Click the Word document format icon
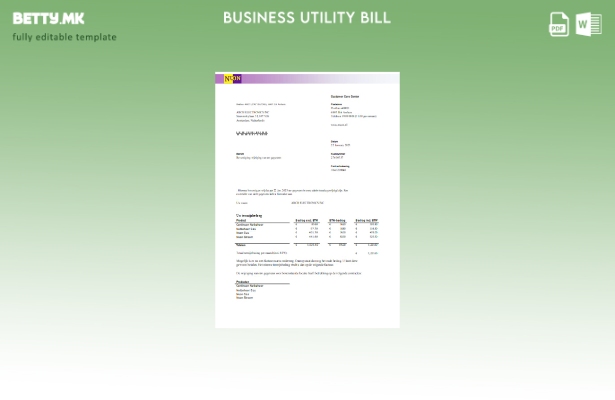The width and height of the screenshot is (615, 400). tap(589, 25)
